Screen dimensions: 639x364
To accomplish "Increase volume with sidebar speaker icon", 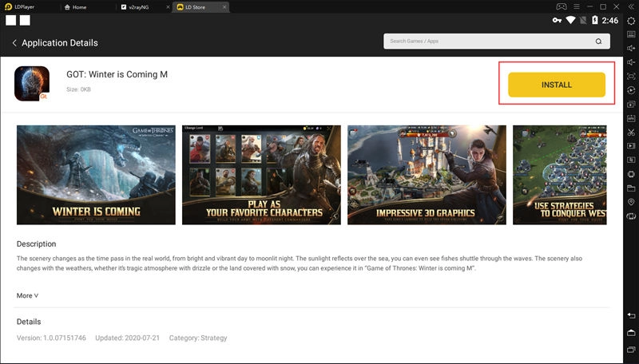I will pos(631,47).
